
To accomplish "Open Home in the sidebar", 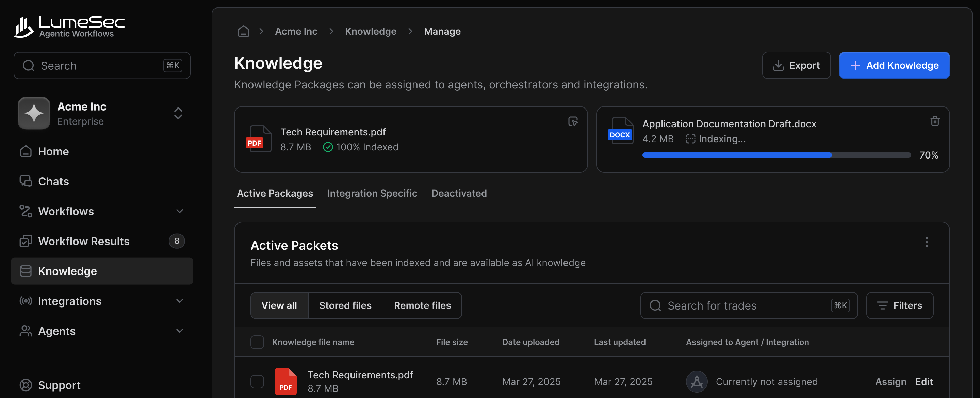I will click(x=102, y=151).
